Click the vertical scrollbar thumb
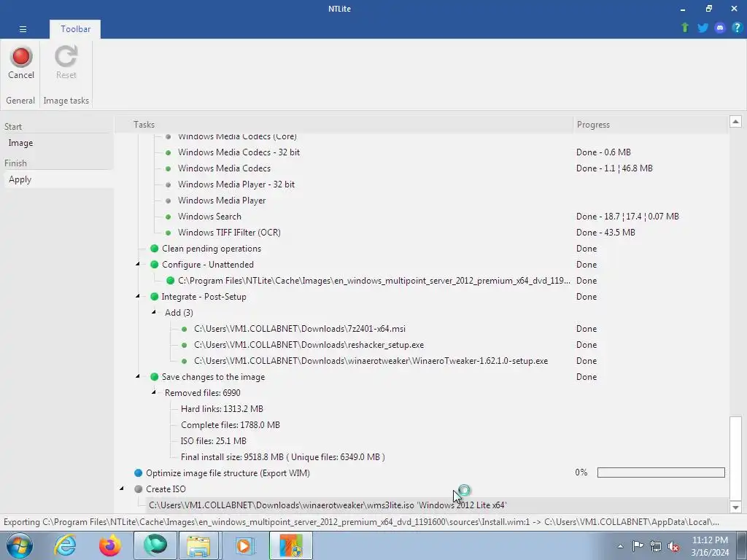The height and width of the screenshot is (560, 747). click(735, 458)
